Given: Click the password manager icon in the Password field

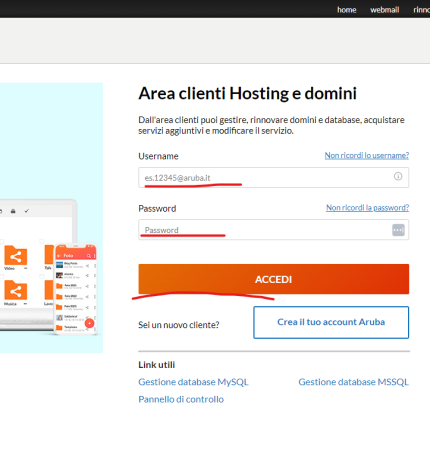Looking at the screenshot, I should click(x=398, y=230).
